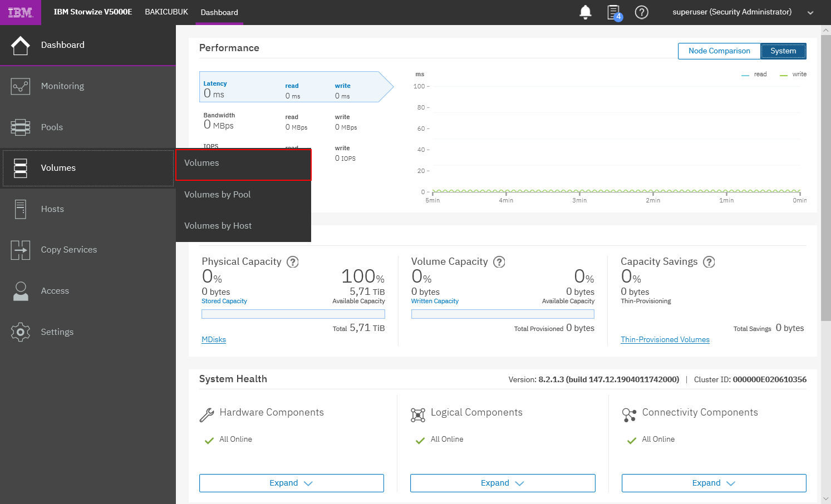Open Volume Capacity help icon

tap(499, 262)
